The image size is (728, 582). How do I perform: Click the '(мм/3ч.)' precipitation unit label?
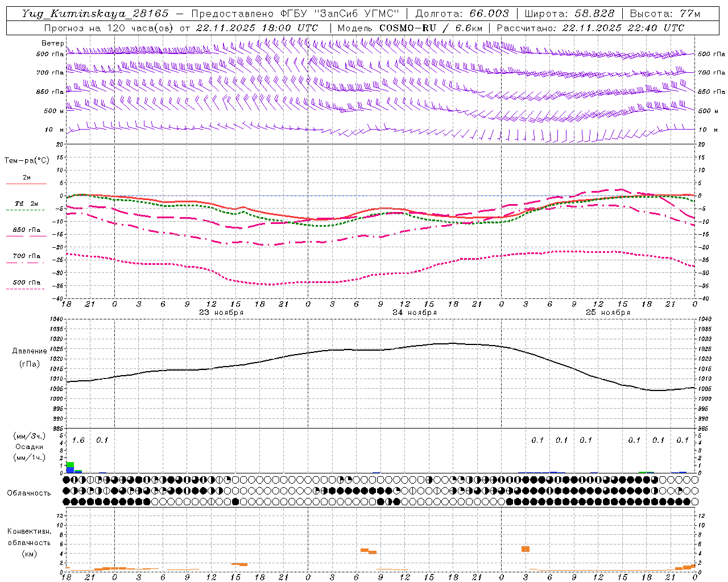pos(30,436)
